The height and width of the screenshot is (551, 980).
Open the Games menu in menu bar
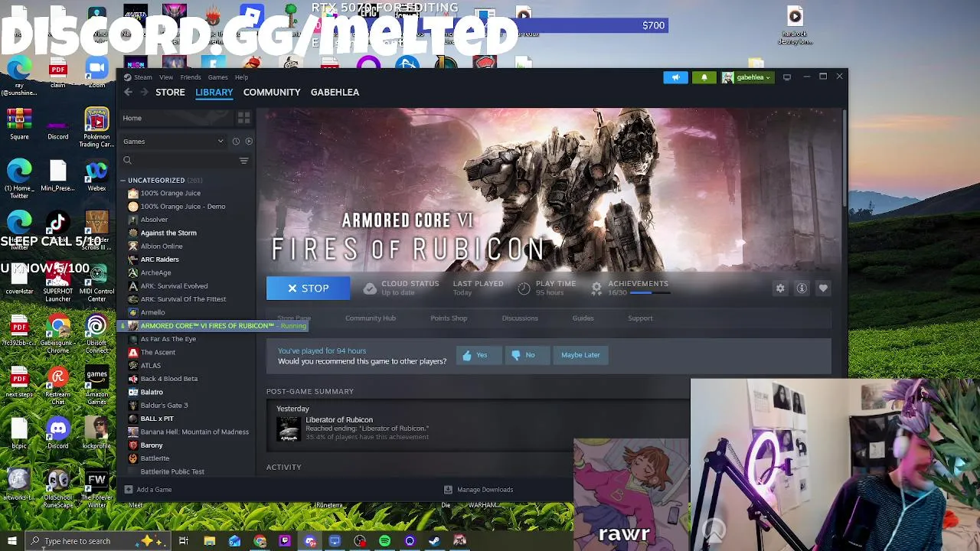tap(217, 77)
